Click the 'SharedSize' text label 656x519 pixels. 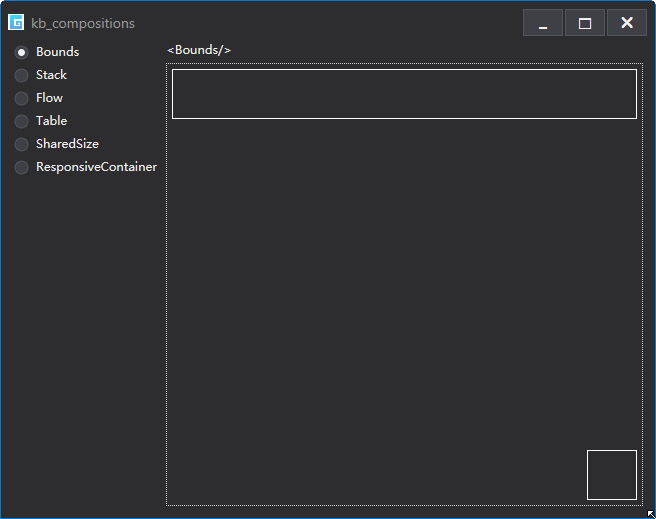click(x=67, y=144)
